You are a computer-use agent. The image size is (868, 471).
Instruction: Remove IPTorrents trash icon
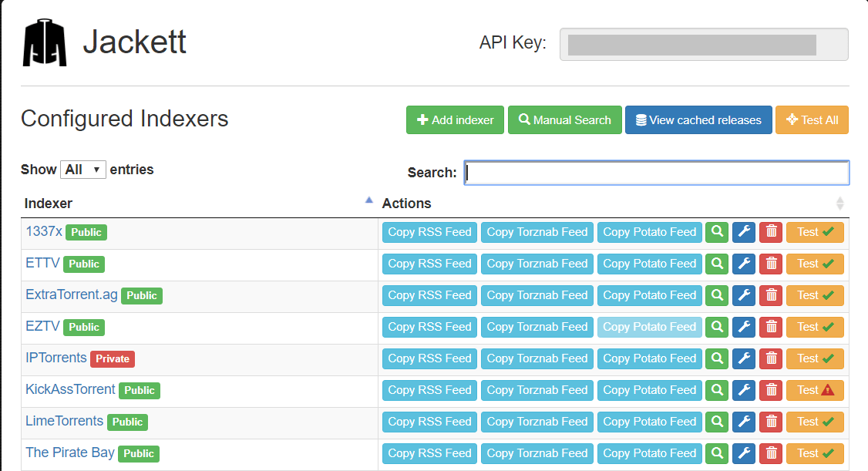click(771, 358)
